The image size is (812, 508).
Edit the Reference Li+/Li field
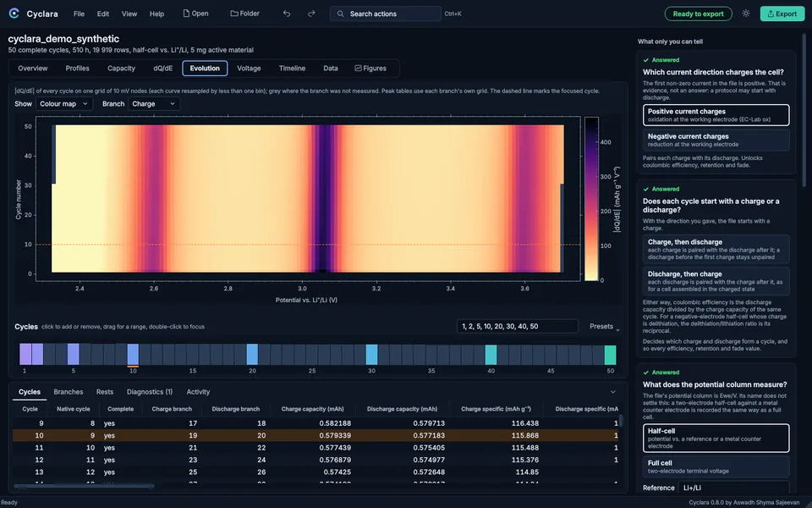point(734,488)
